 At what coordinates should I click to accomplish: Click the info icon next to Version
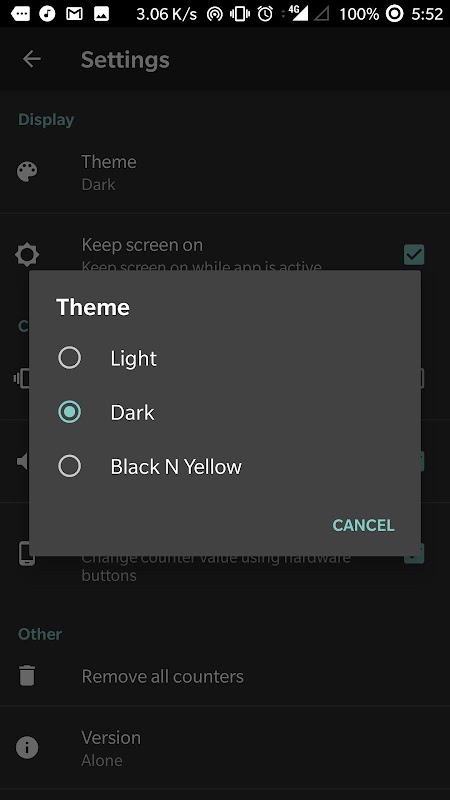[27, 748]
